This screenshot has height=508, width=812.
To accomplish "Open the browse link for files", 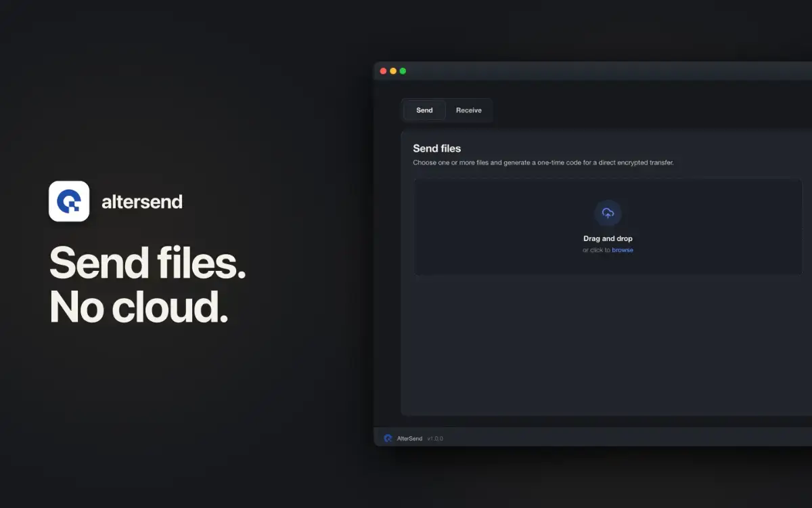I will [x=623, y=250].
